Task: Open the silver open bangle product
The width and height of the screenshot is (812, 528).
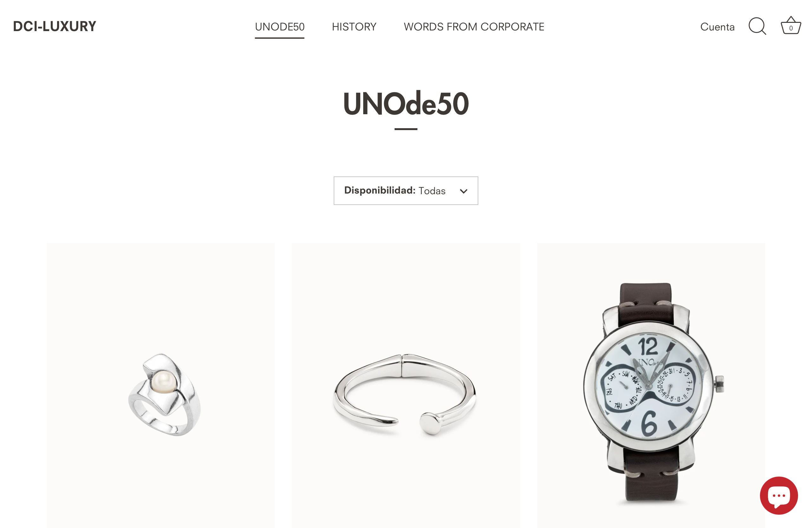Action: (x=406, y=385)
